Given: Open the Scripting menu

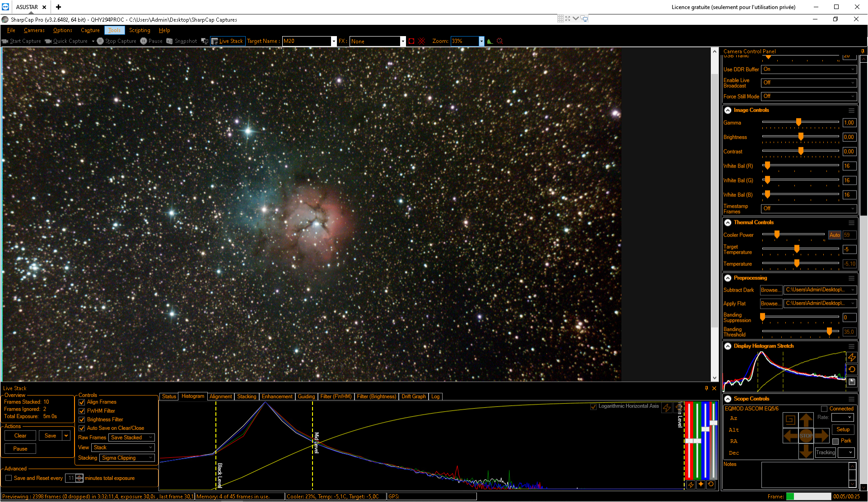Looking at the screenshot, I should pos(140,30).
